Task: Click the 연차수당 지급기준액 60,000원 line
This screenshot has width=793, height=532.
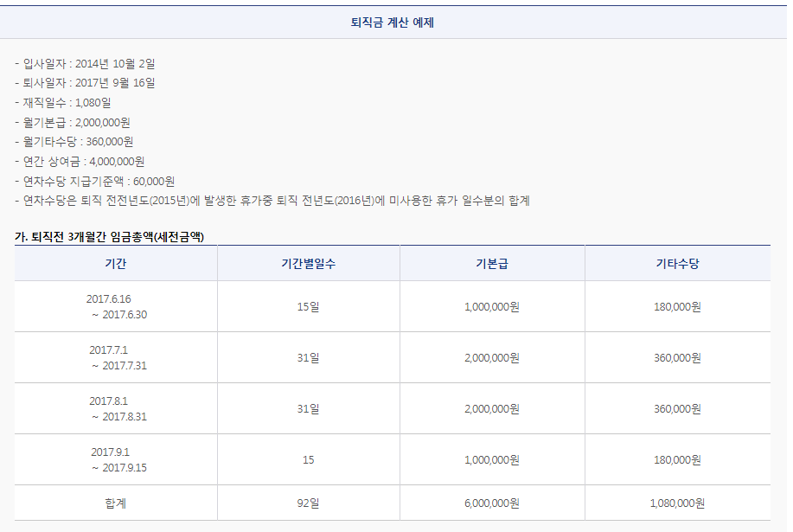Action: (x=94, y=181)
